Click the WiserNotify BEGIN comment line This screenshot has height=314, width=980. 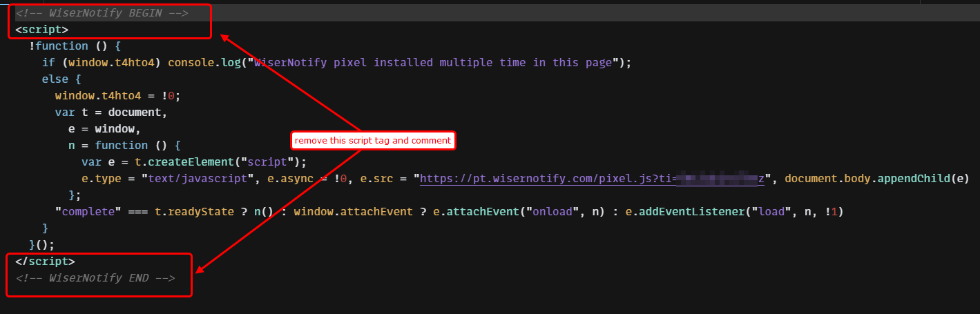(x=102, y=13)
